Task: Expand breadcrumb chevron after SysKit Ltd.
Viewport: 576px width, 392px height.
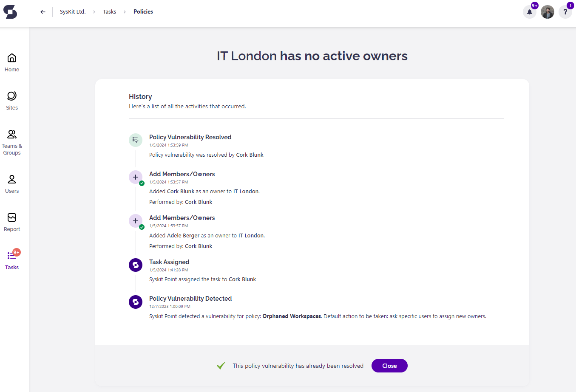Action: click(x=94, y=12)
